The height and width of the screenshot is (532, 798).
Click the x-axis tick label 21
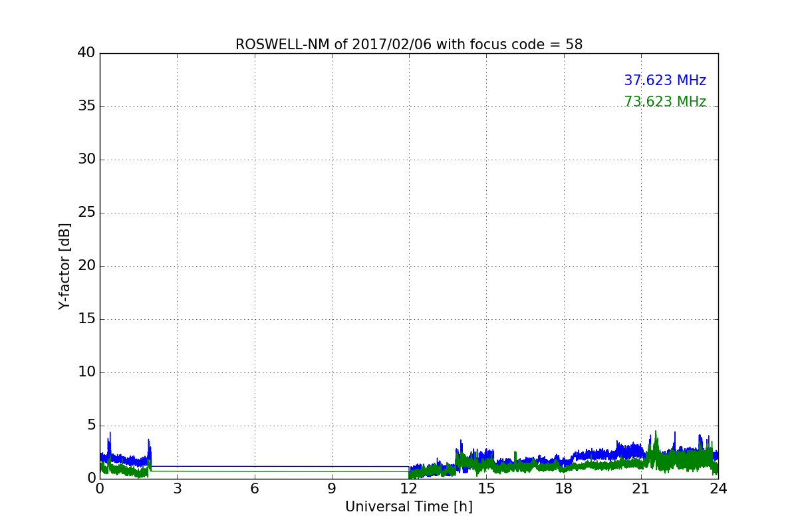641,488
